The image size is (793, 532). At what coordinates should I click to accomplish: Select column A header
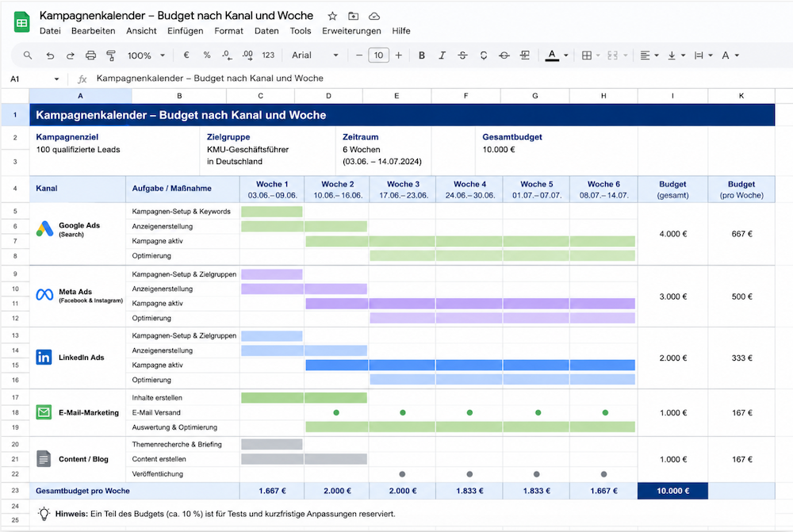80,96
